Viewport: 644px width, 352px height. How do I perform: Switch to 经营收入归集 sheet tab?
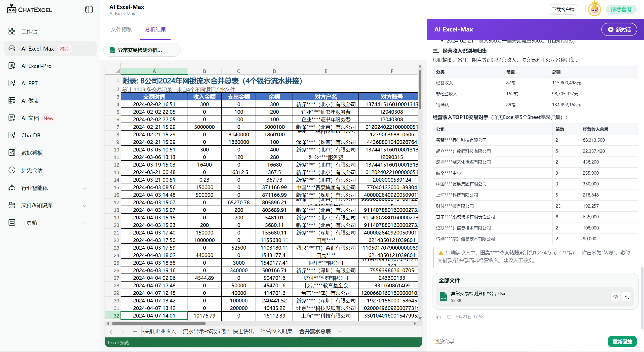point(276,331)
